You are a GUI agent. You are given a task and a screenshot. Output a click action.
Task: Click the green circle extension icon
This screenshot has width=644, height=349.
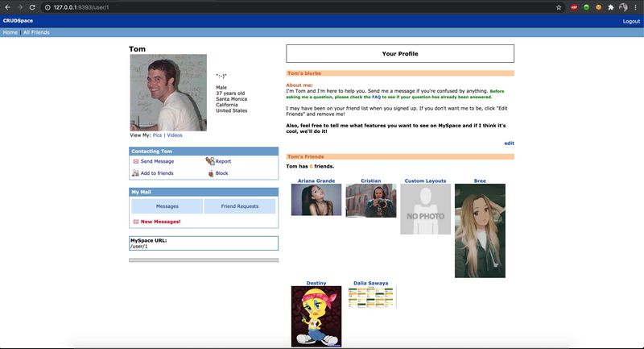click(x=586, y=7)
